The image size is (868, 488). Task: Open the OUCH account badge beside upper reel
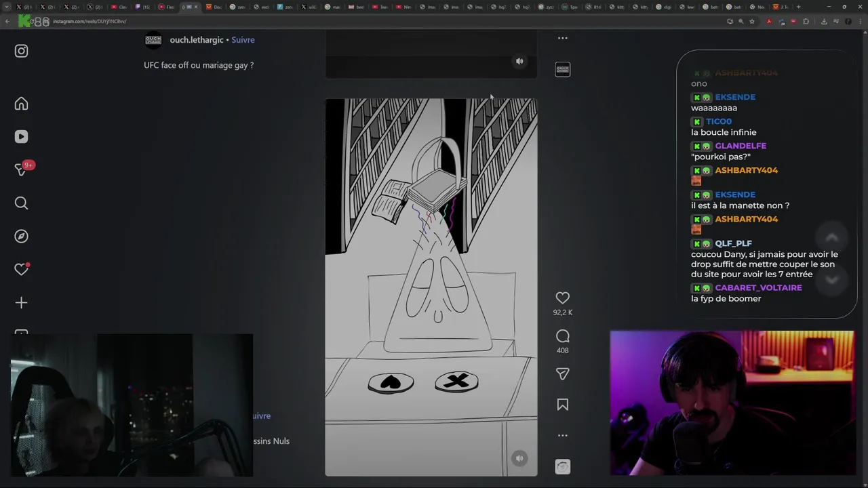tap(562, 69)
